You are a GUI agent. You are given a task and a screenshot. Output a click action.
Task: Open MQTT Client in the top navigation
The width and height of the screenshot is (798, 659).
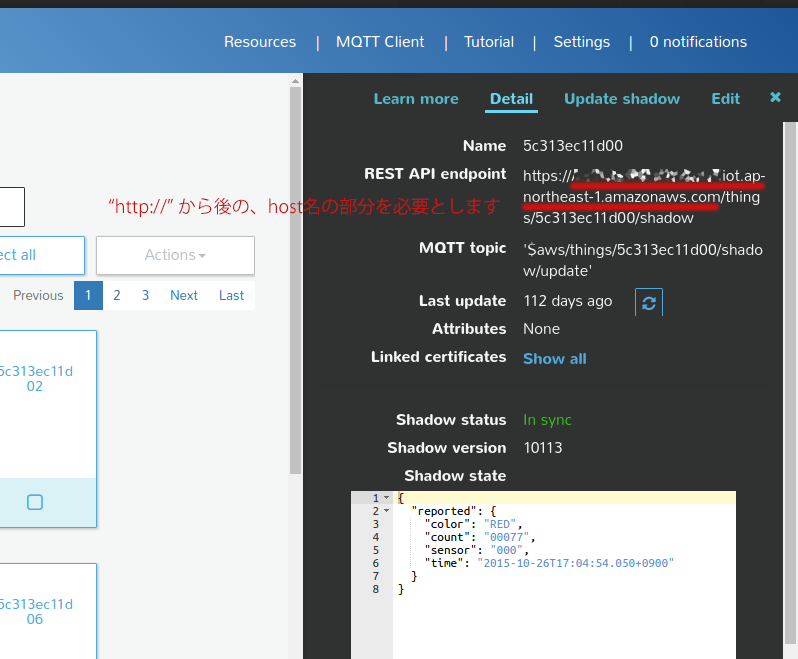tap(380, 42)
